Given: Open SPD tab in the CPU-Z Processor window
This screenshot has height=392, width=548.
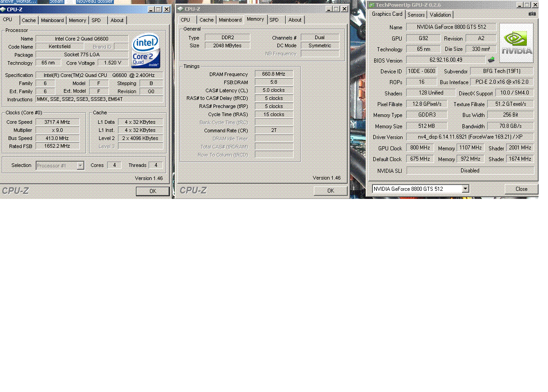Looking at the screenshot, I should point(96,20).
